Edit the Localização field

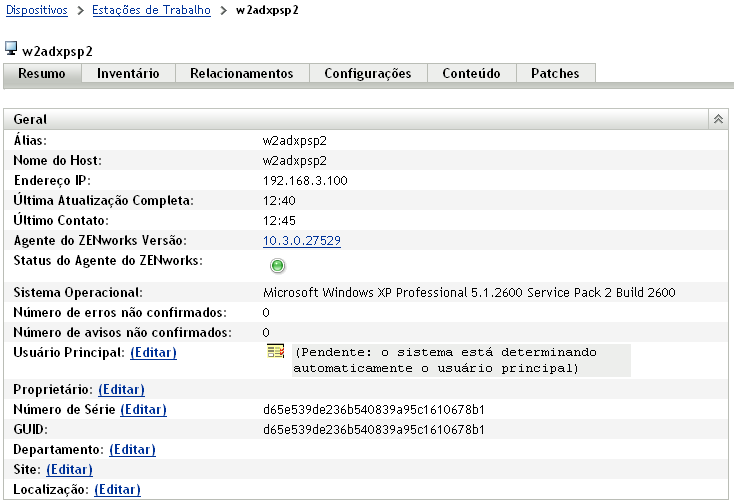pos(117,490)
